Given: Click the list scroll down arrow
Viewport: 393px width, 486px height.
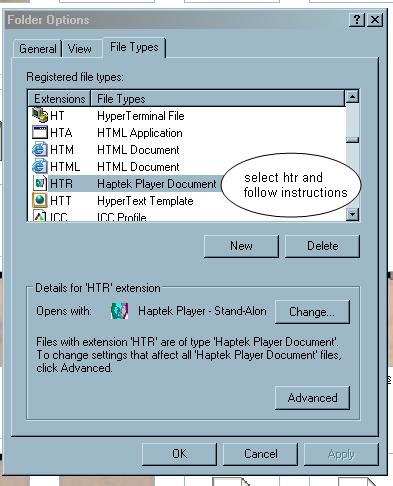Looking at the screenshot, I should point(352,214).
